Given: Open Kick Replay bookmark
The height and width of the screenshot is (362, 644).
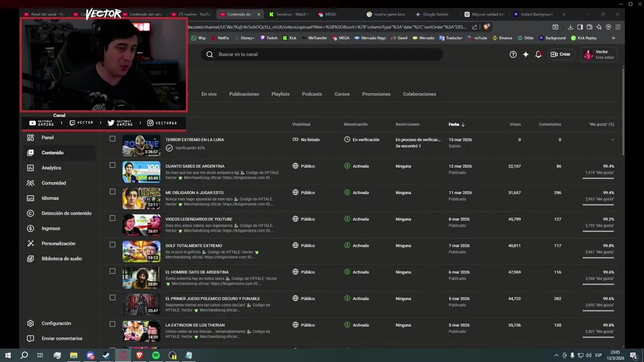Looking at the screenshot, I should pos(584,38).
